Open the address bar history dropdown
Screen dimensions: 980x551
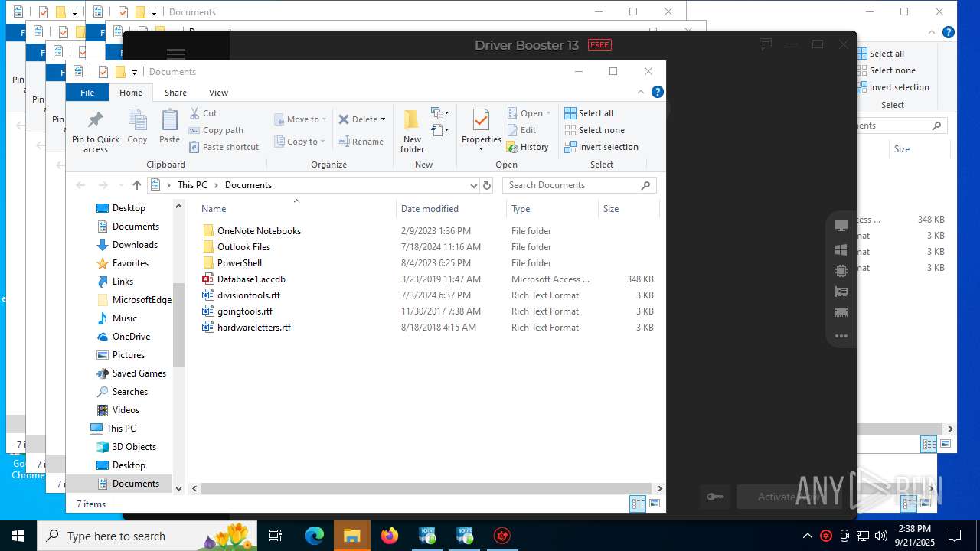[473, 185]
